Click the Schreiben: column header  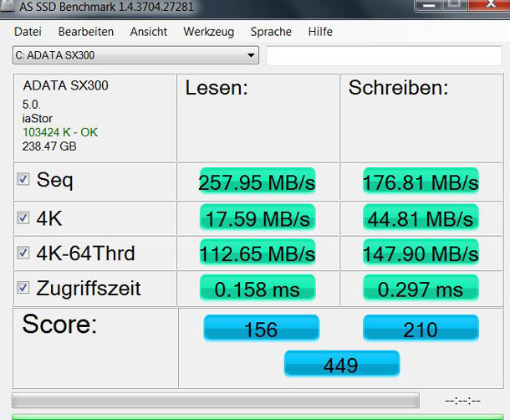coord(399,88)
